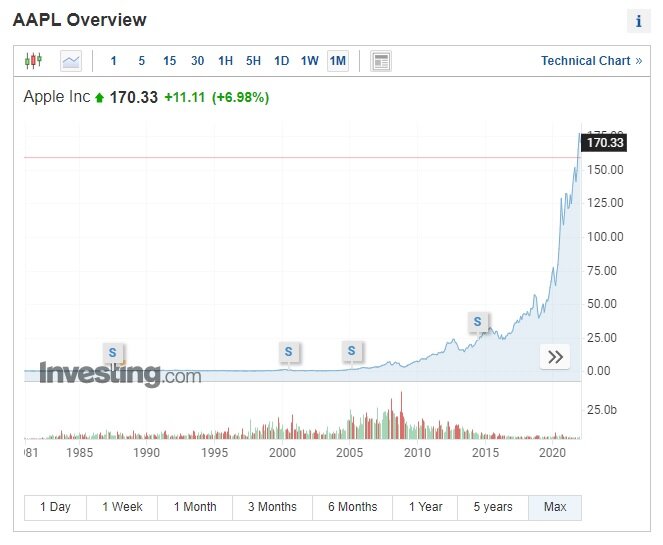Click the split marker near 2000

click(288, 351)
